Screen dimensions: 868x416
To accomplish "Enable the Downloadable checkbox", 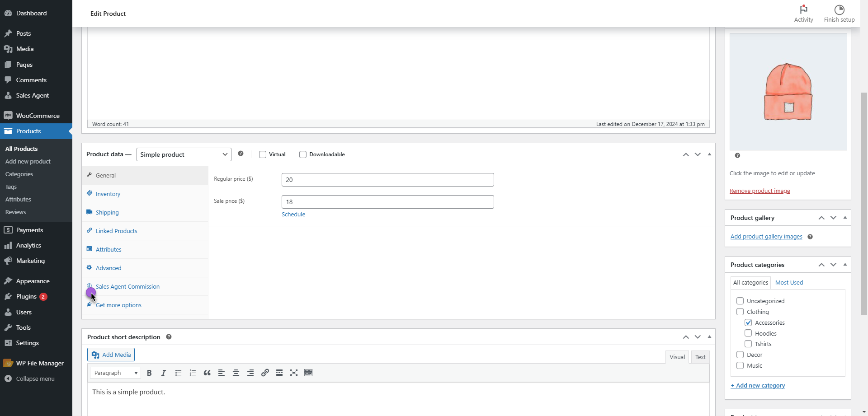I will (x=303, y=154).
